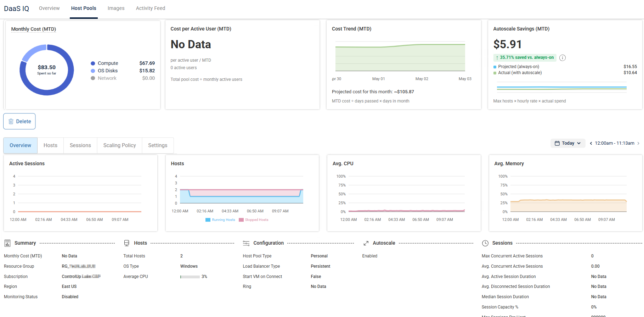Click the Monitoring Status Disabled value
This screenshot has height=317, width=644.
70,297
